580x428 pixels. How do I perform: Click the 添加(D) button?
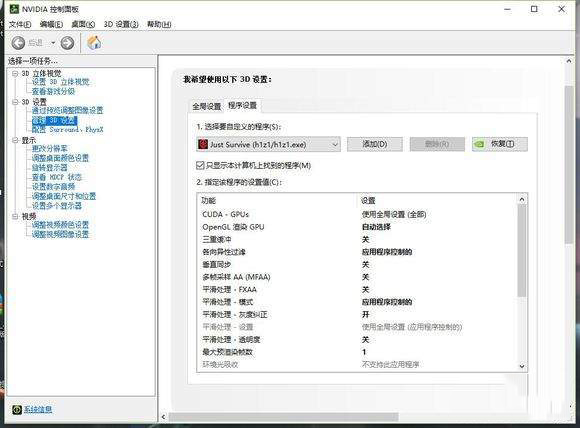[375, 144]
